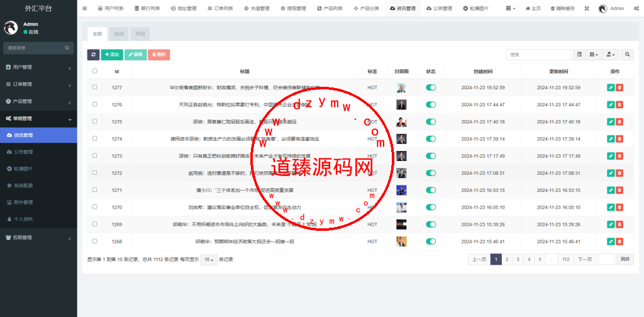The width and height of the screenshot is (644, 317).
Task: Click the Admin avatar in the sidebar
Action: 11,28
